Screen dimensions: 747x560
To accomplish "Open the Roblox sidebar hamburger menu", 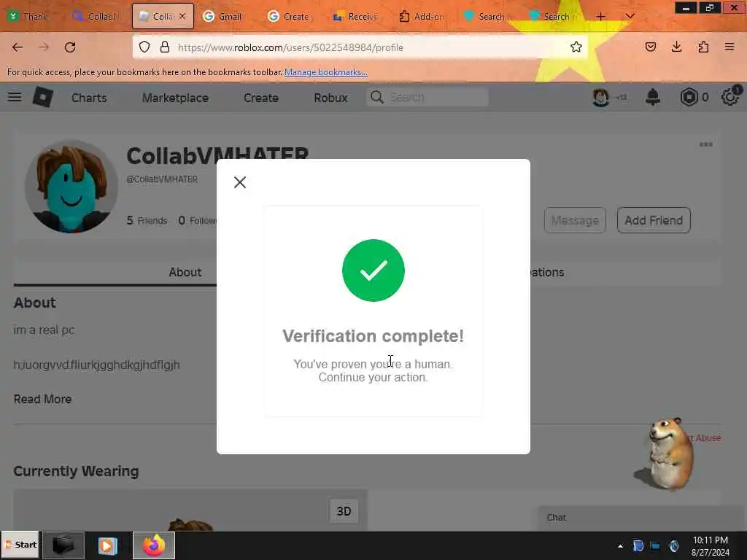I will coord(15,97).
